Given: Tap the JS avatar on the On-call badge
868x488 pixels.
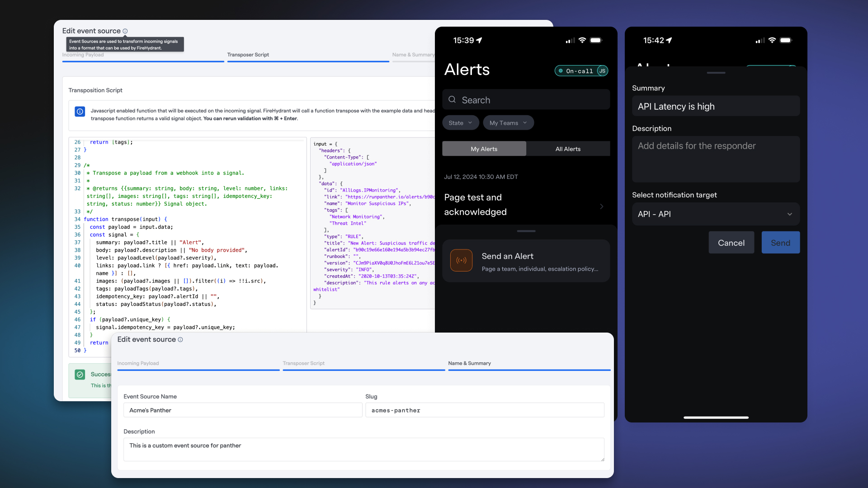Looking at the screenshot, I should pos(603,70).
